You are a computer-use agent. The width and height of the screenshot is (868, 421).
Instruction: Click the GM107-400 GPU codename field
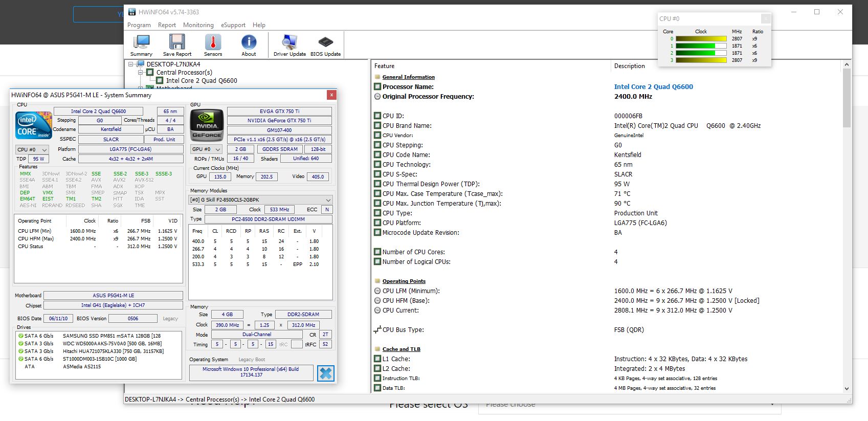tap(279, 130)
